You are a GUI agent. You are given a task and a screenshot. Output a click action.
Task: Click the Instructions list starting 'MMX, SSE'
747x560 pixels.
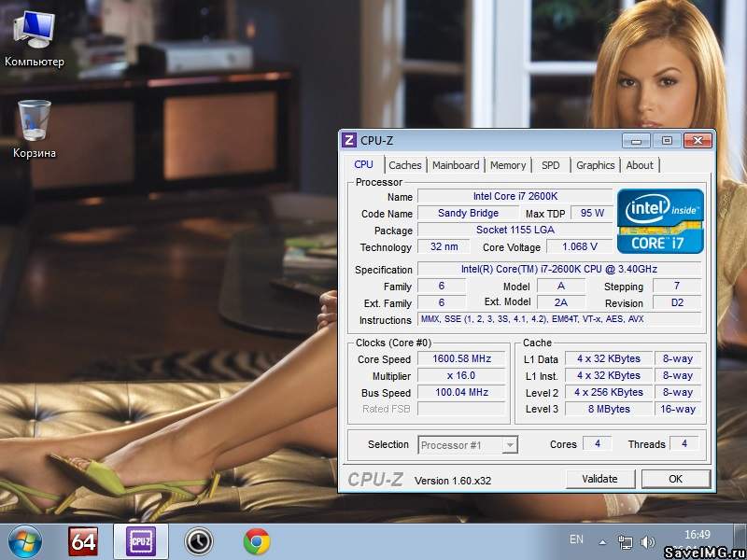(559, 319)
